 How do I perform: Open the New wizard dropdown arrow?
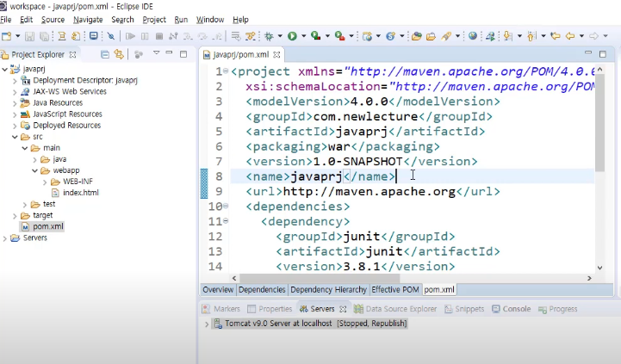[x=17, y=36]
